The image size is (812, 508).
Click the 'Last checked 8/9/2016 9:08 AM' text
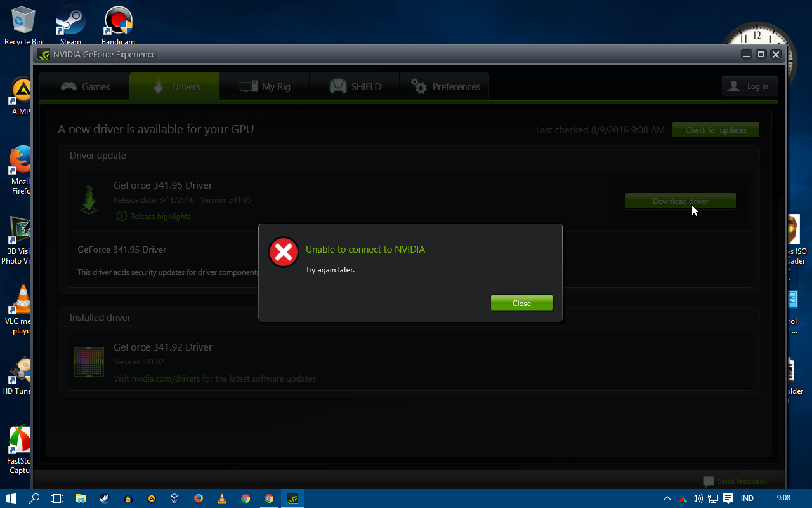[600, 130]
